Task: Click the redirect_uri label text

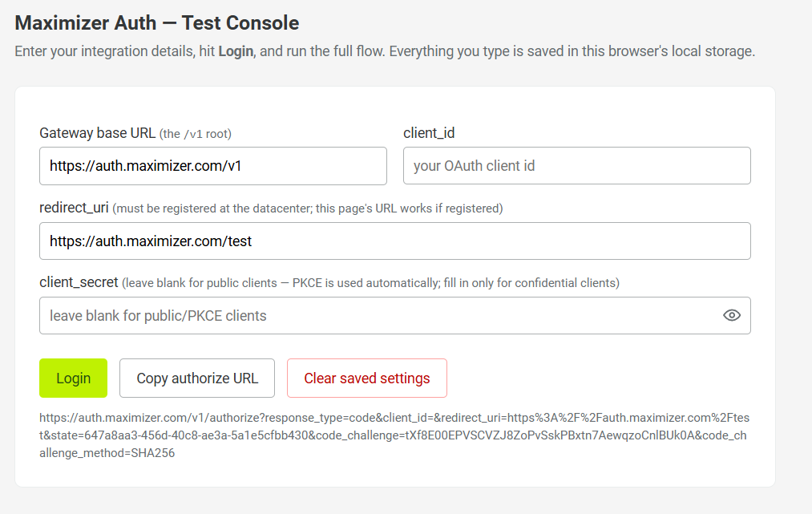Action: 74,208
